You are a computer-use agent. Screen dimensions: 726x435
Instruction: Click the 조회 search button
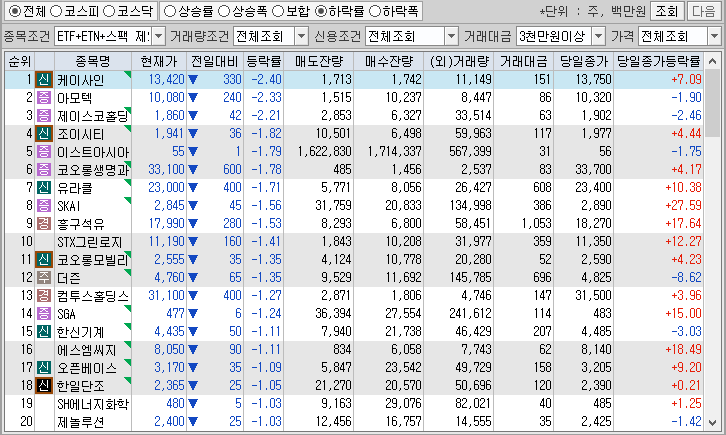click(x=666, y=11)
